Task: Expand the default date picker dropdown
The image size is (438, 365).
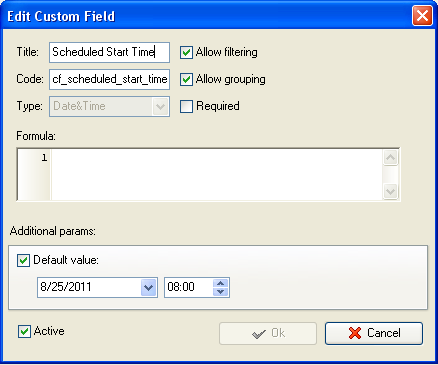Action: [148, 287]
